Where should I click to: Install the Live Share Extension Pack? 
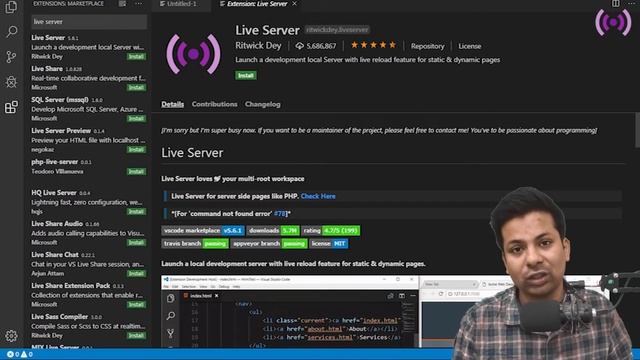coord(136,304)
